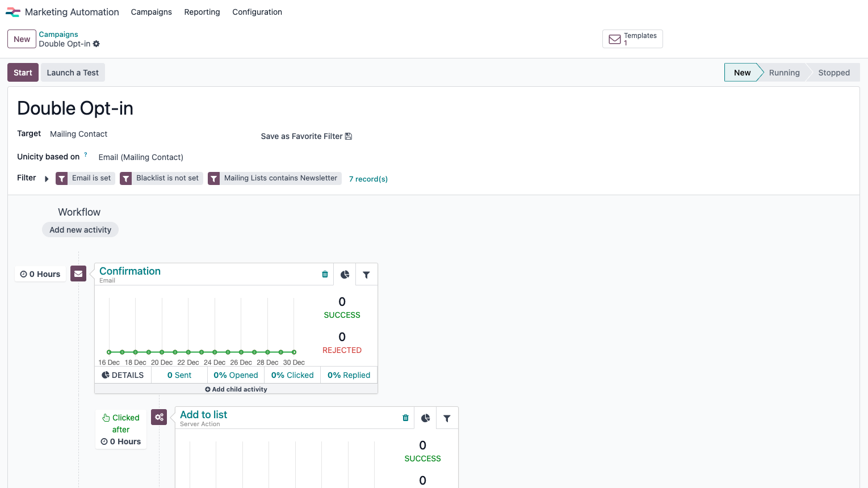Open the Target Mailing Contact dropdown field

[x=79, y=134]
